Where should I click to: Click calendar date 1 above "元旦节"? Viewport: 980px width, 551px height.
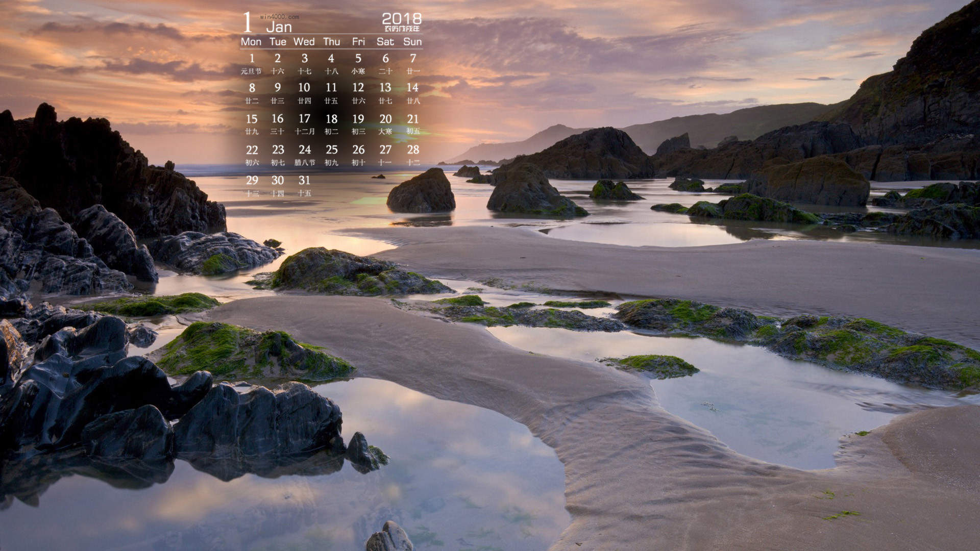[x=252, y=59]
